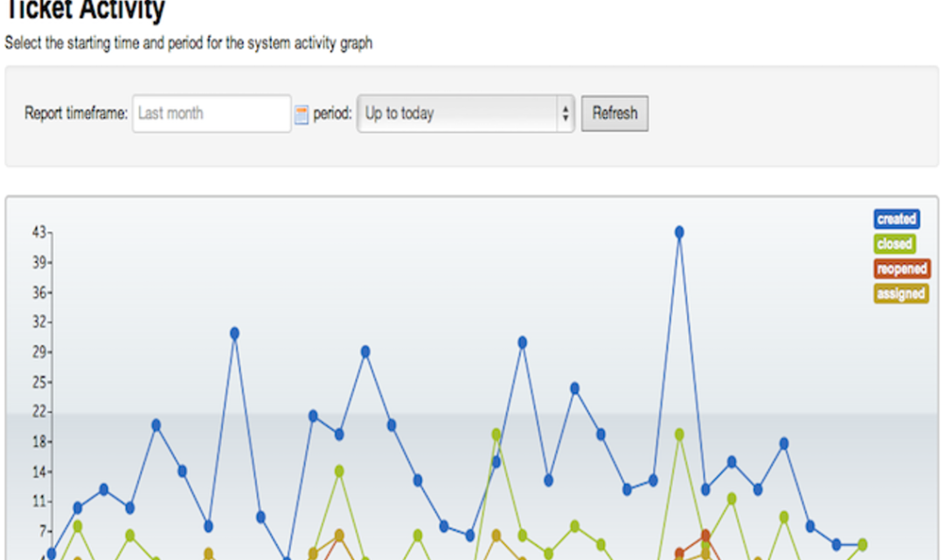This screenshot has width=944, height=560.
Task: Focus the Report timeframe input field
Action: [x=212, y=113]
